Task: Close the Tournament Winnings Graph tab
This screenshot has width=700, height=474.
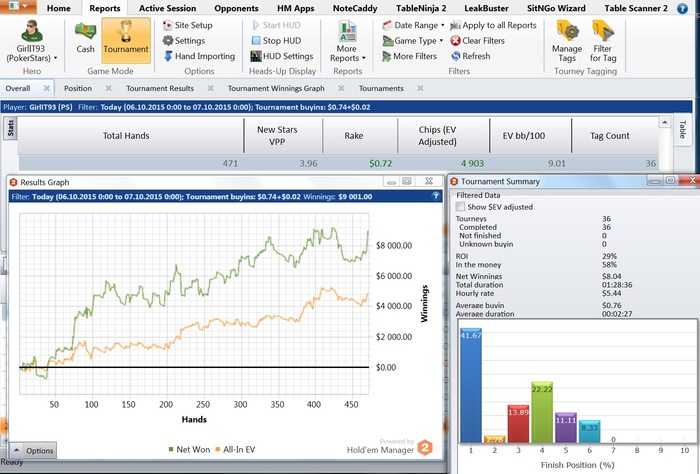Action: pos(341,88)
